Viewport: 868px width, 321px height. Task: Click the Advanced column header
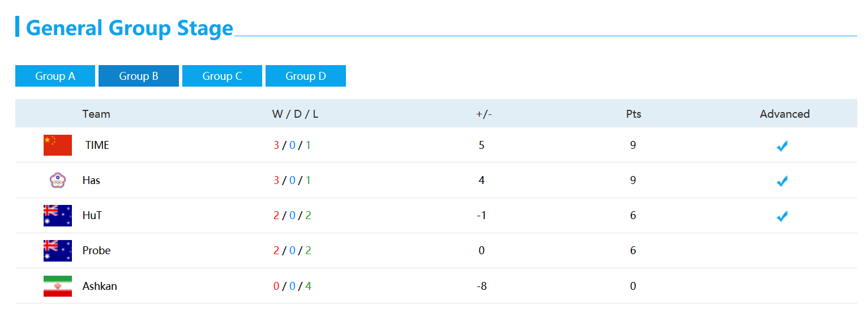point(785,114)
